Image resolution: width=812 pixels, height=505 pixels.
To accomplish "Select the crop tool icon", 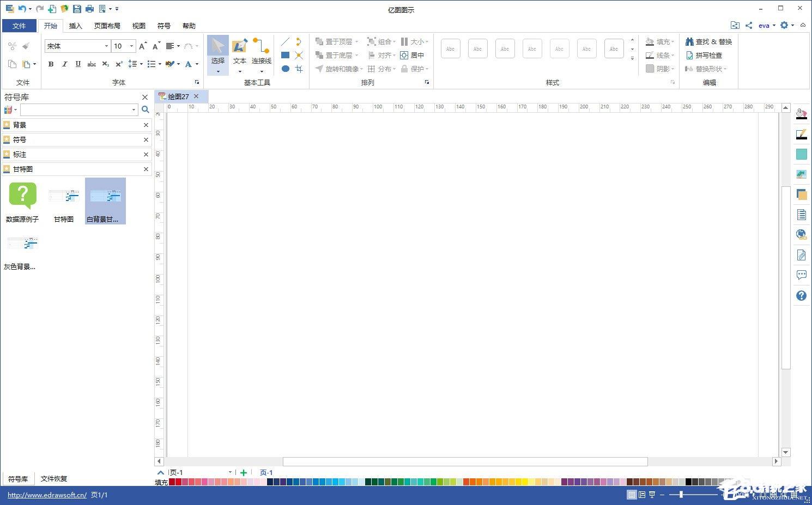I will [x=299, y=69].
